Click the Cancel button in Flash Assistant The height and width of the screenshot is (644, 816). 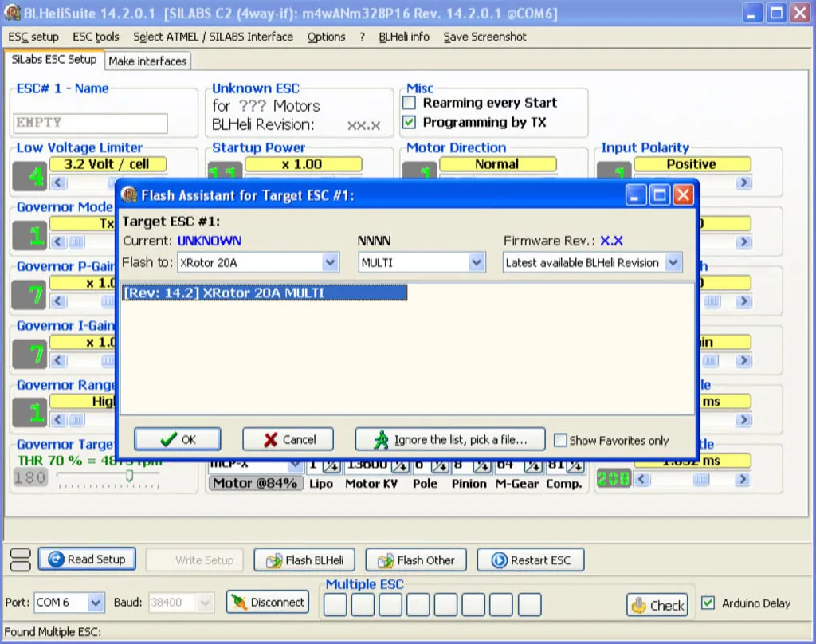(288, 439)
